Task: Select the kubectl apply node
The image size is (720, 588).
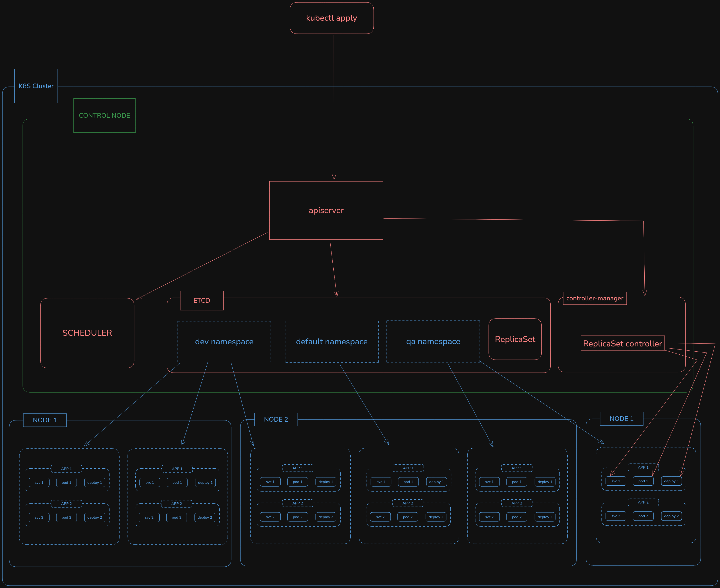Action: coord(332,18)
